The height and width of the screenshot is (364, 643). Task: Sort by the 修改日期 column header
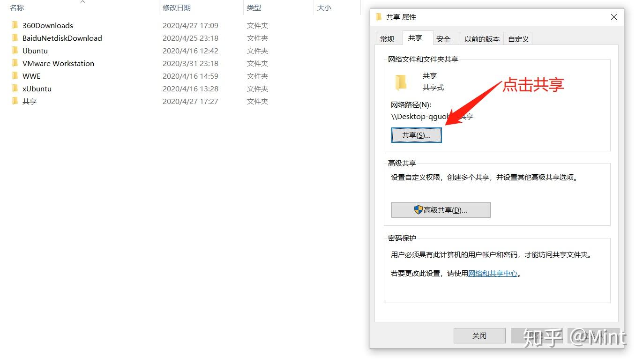click(x=177, y=7)
